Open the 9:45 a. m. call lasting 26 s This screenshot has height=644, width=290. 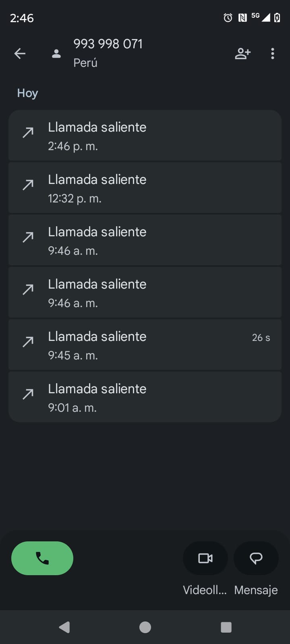[145, 345]
